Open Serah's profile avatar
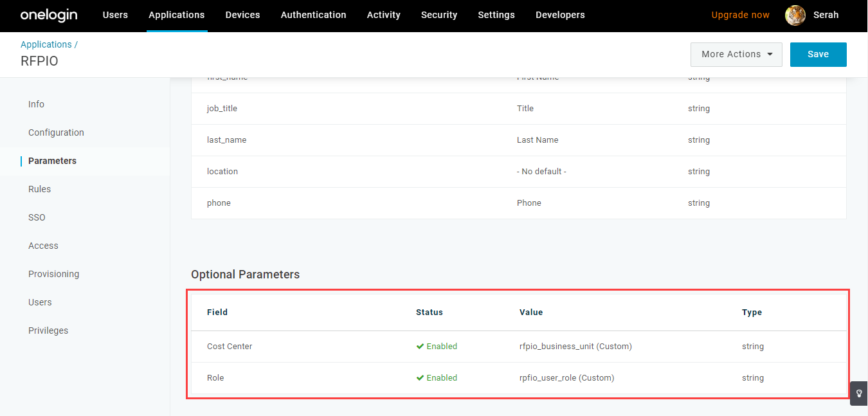The width and height of the screenshot is (868, 416). (795, 15)
